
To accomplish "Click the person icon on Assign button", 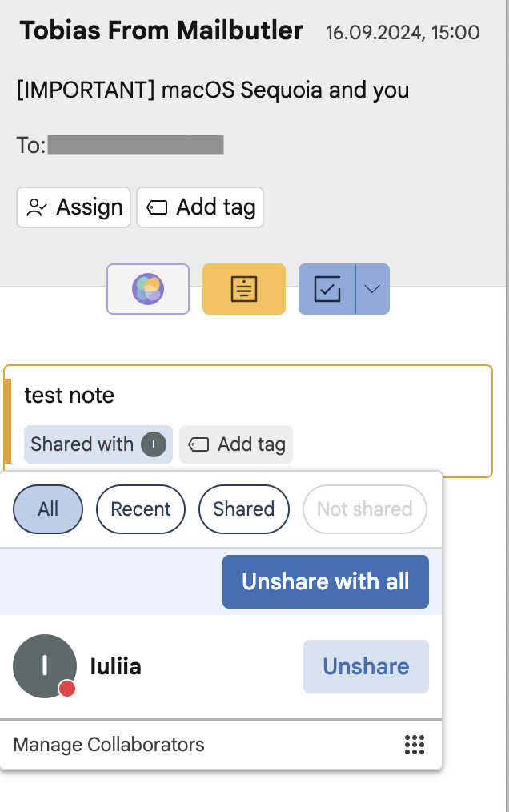I will pyautogui.click(x=37, y=207).
